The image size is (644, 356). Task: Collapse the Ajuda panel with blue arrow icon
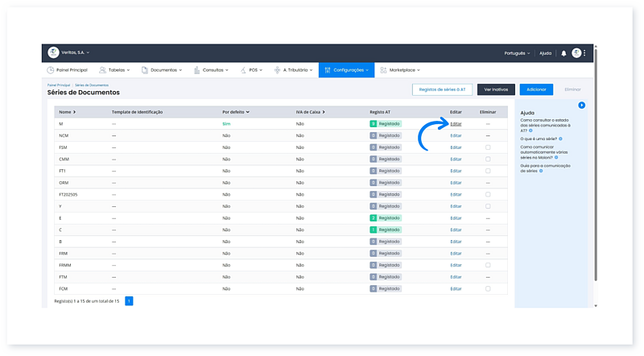click(581, 106)
